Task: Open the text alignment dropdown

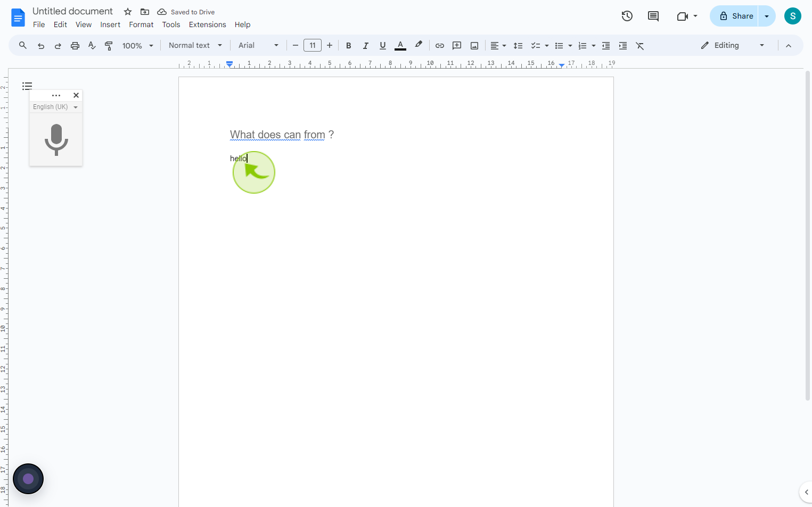Action: [x=498, y=46]
